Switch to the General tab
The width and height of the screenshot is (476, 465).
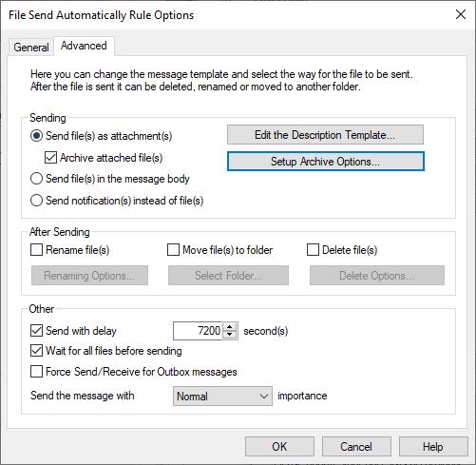[31, 48]
